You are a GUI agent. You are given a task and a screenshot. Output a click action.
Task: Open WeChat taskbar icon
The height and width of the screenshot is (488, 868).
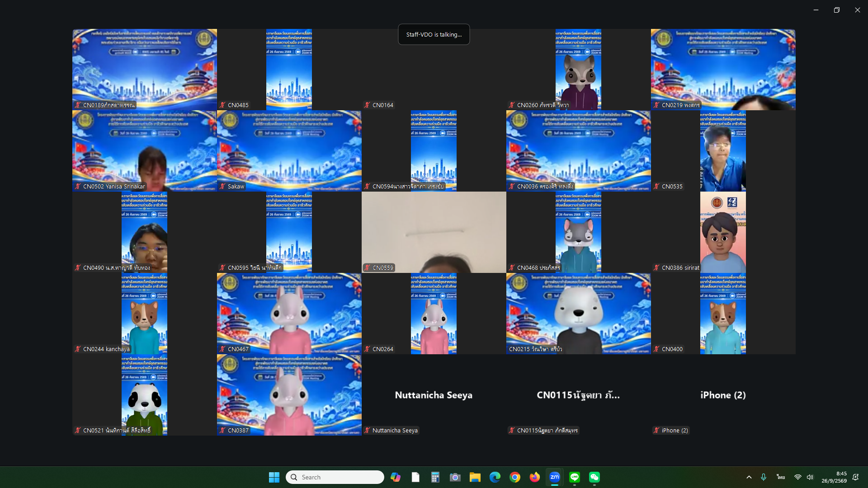[x=594, y=477]
